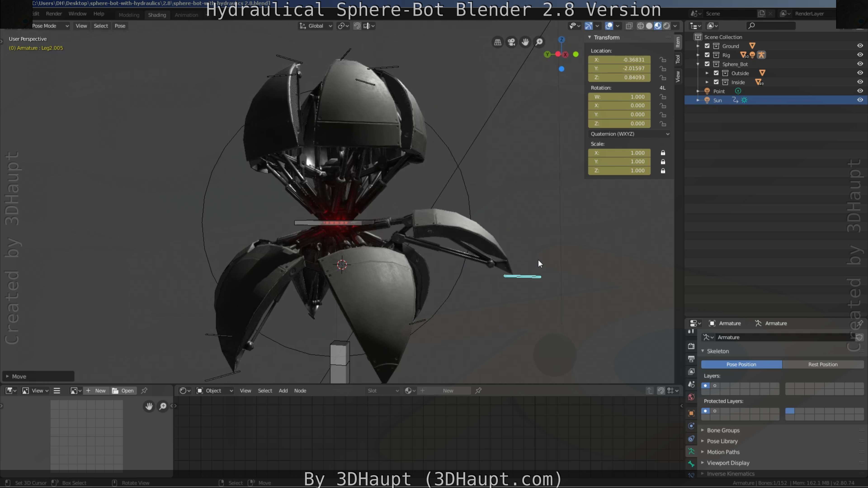Open World properties tab icon
The image size is (868, 488).
point(691,397)
